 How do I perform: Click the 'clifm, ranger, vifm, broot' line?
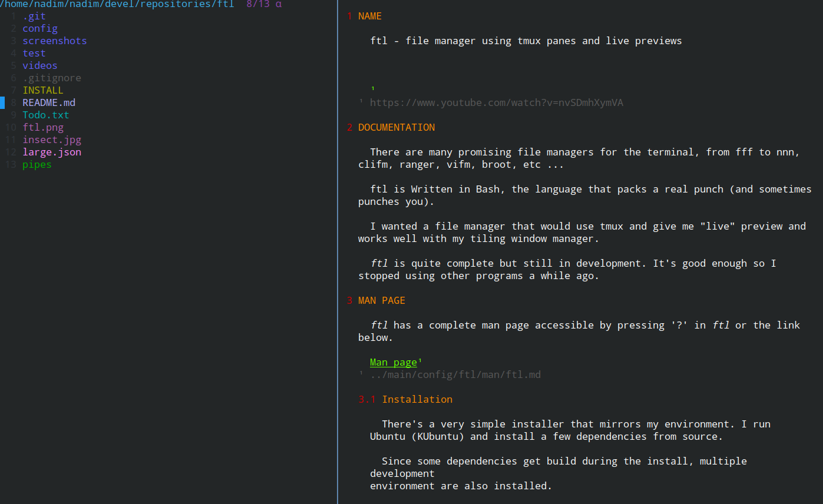pyautogui.click(x=461, y=164)
